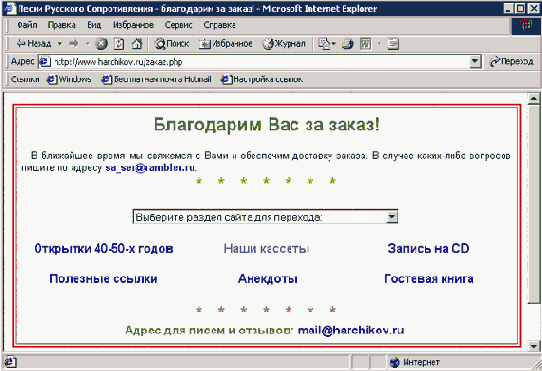Image resolution: width=542 pixels, height=371 pixels.
Task: Click the mail@harchikov.ru email link
Action: point(351,330)
